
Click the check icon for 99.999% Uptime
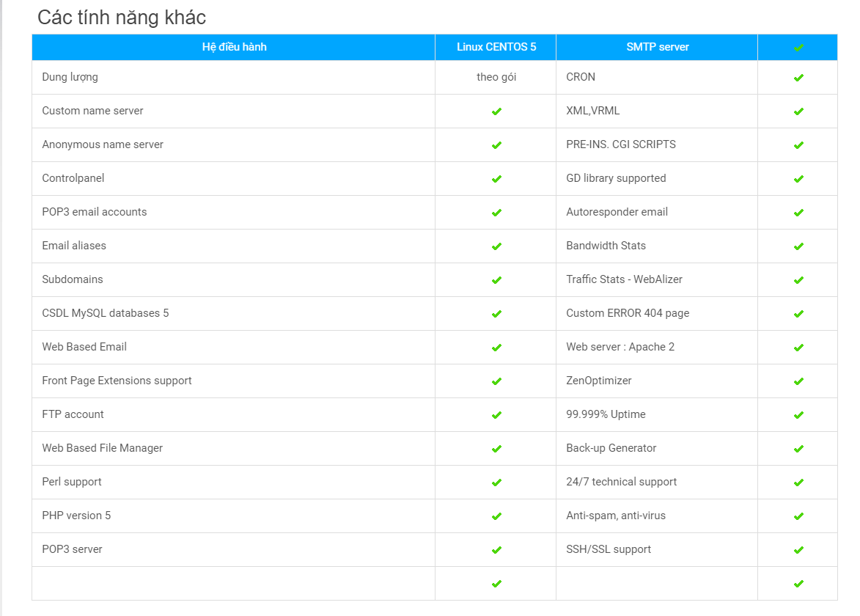click(x=798, y=415)
